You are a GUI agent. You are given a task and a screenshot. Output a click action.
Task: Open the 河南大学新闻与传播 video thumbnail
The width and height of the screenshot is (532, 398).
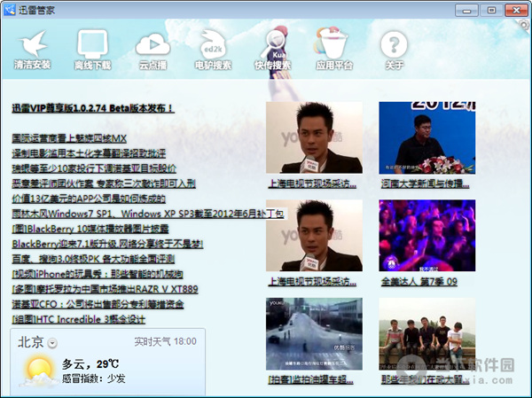426,137
